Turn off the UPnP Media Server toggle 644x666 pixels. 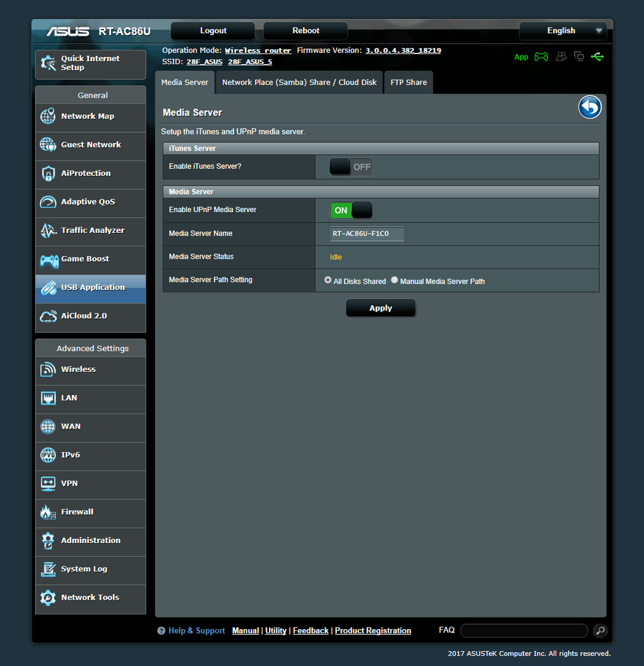(x=351, y=210)
